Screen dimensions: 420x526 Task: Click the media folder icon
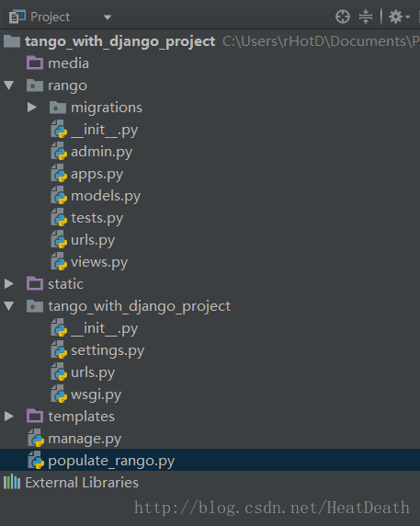pyautogui.click(x=35, y=63)
